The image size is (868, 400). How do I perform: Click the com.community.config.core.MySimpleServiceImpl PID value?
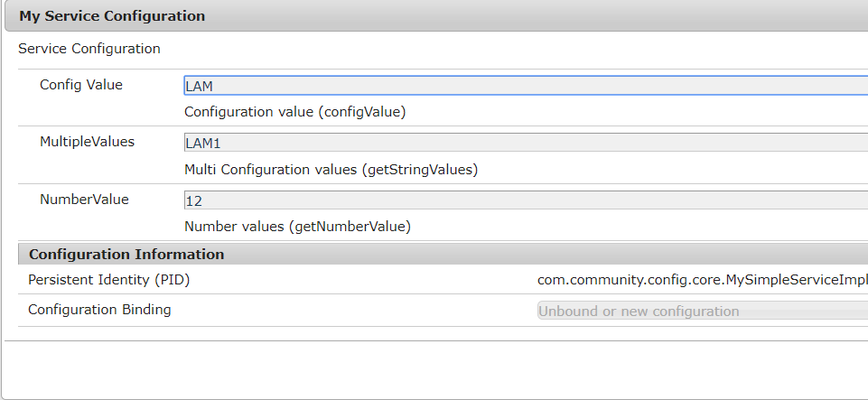pos(702,280)
